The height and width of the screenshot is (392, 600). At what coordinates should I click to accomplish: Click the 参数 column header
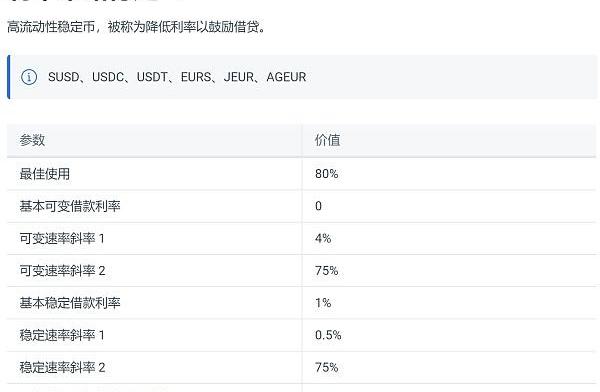(x=33, y=140)
